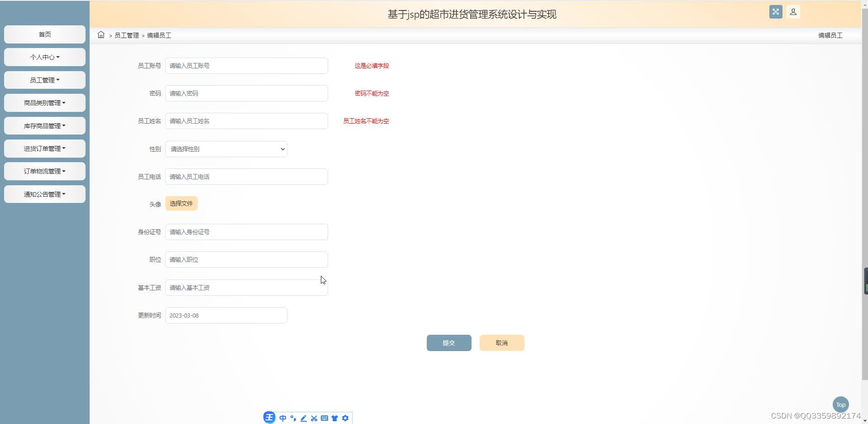Click the 编辑员工 title at right of breadcrumb bar

[x=830, y=35]
